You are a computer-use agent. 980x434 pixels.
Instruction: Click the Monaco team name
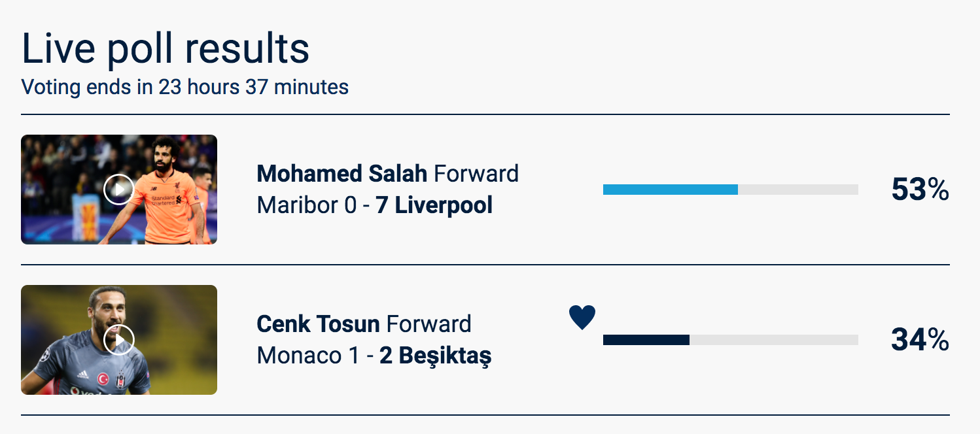point(299,356)
